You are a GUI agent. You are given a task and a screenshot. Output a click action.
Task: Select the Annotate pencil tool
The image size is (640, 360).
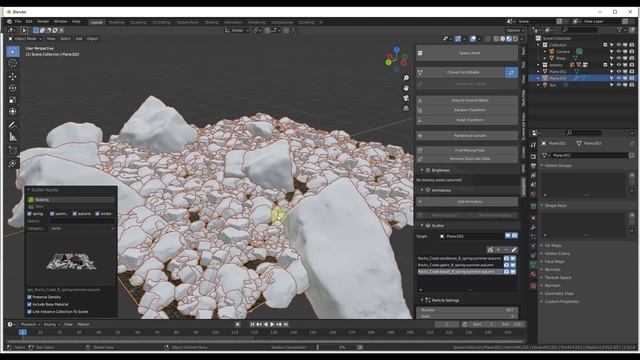pos(13,125)
